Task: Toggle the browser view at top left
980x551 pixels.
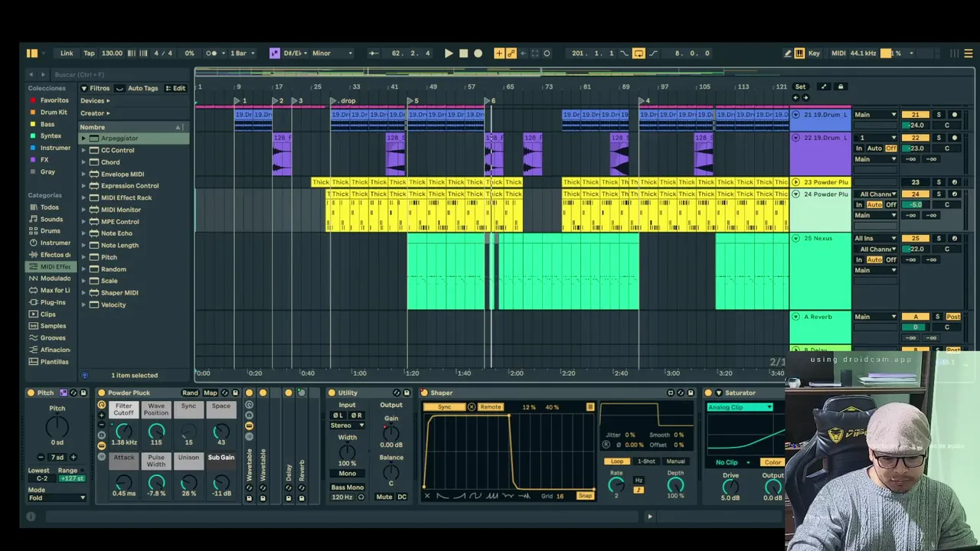Action: point(31,54)
